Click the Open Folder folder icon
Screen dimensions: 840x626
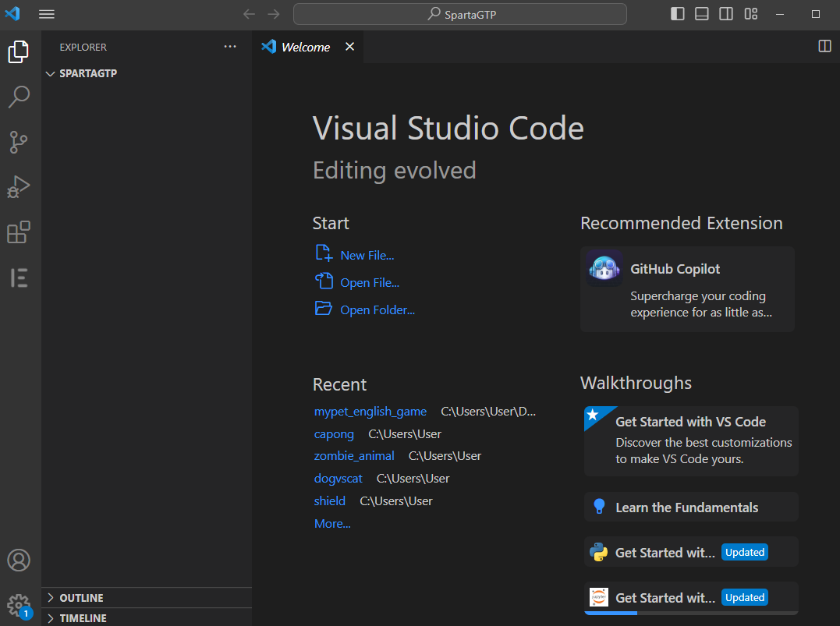coord(324,309)
